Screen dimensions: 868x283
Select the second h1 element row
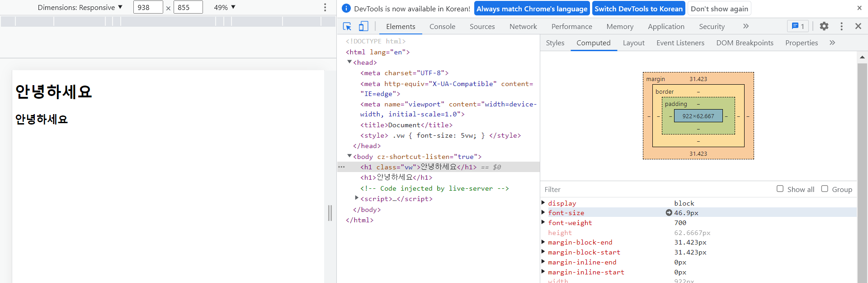coord(439,177)
